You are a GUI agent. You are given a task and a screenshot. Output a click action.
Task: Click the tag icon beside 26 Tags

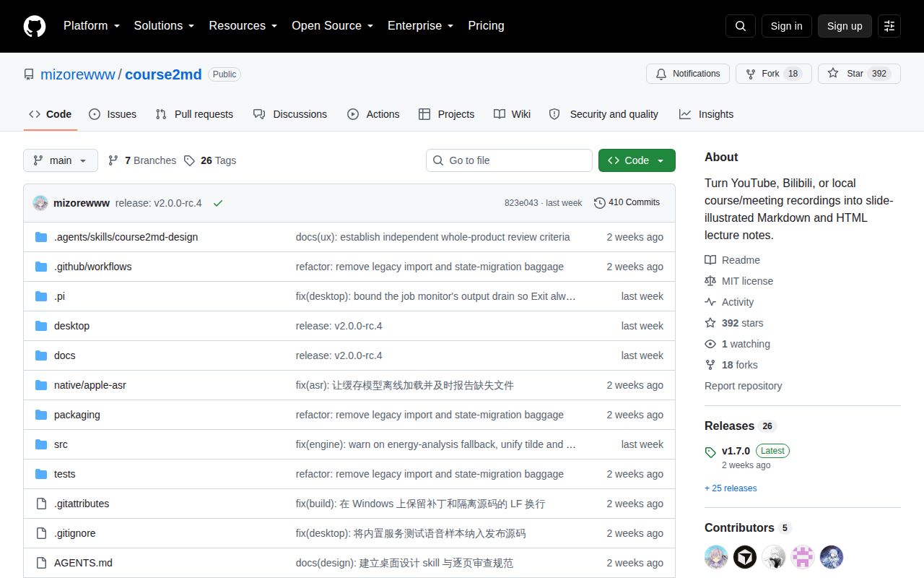[x=189, y=160]
